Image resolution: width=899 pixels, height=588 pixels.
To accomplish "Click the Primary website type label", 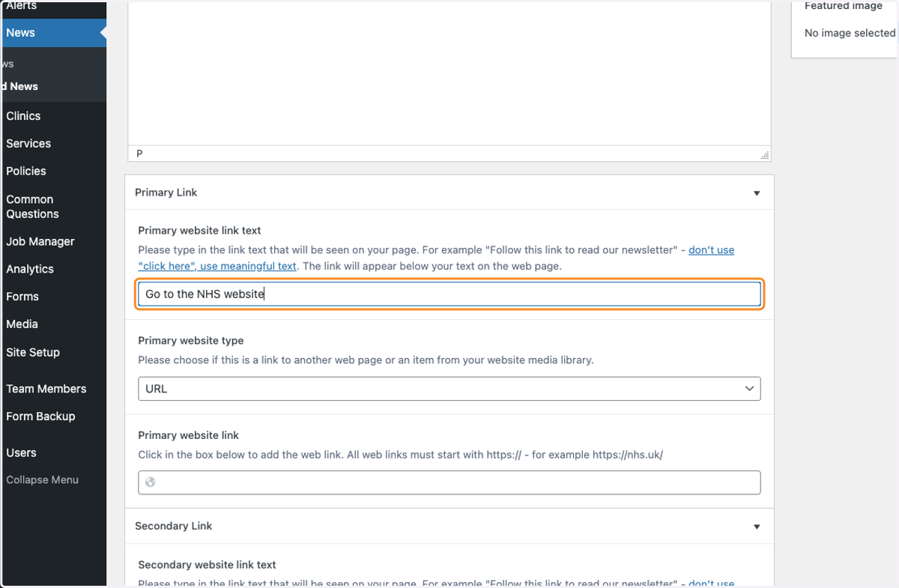I will tap(191, 340).
